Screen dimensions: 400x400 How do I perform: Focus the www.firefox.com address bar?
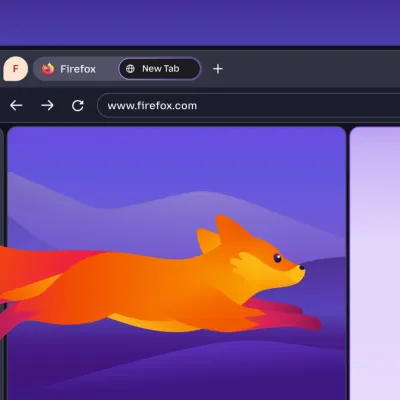249,106
